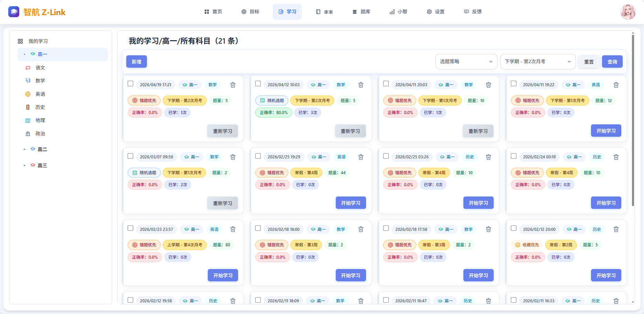Open the 小智 navigation tab

point(398,12)
